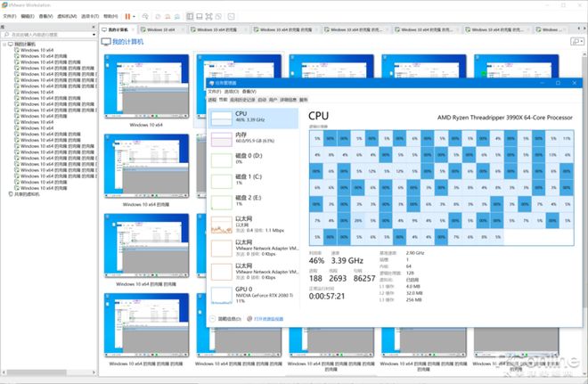
Task: Switch to the first Windows 10 x64 tab
Action: (x=160, y=29)
